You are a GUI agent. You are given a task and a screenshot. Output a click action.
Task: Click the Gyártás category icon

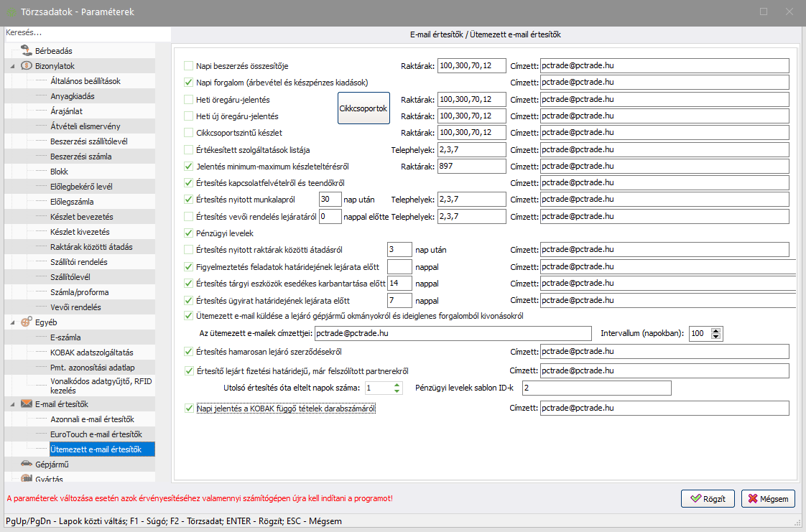click(x=27, y=478)
